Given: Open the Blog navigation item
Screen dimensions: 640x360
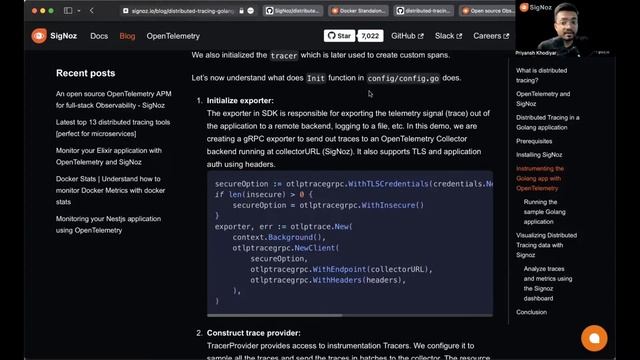Looking at the screenshot, I should [127, 36].
